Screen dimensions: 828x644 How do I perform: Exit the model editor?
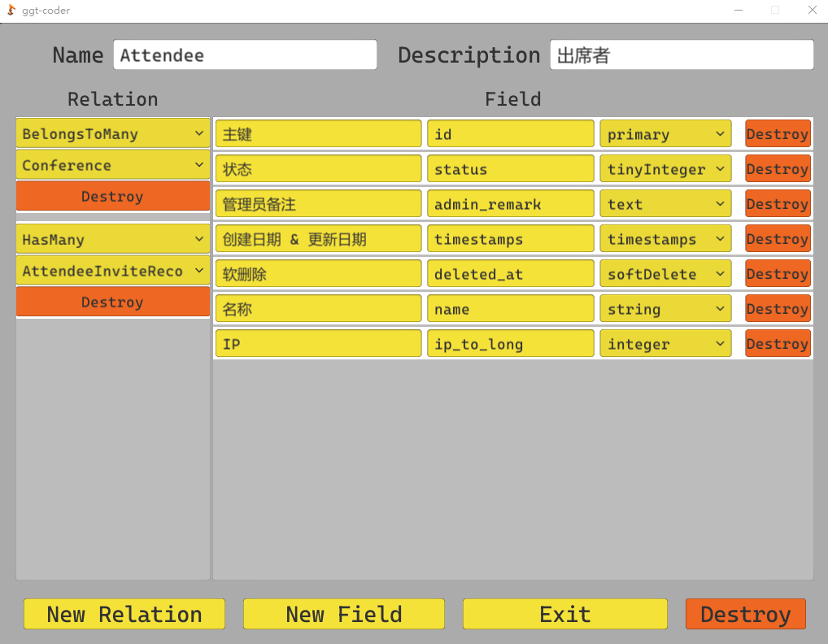tap(564, 614)
